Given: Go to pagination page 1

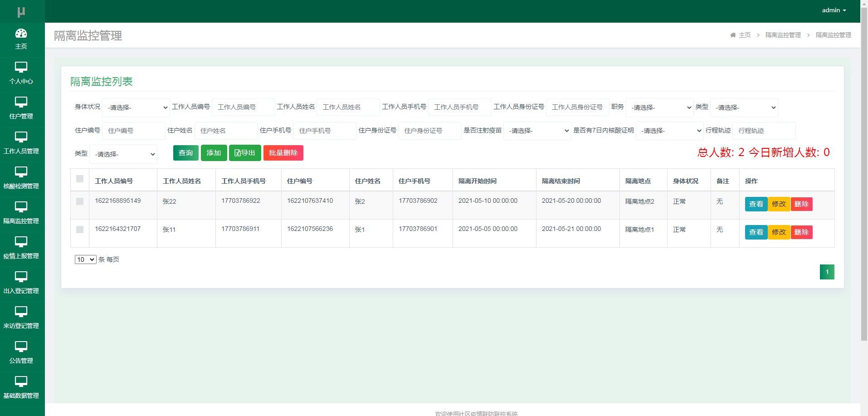Looking at the screenshot, I should coord(827,272).
